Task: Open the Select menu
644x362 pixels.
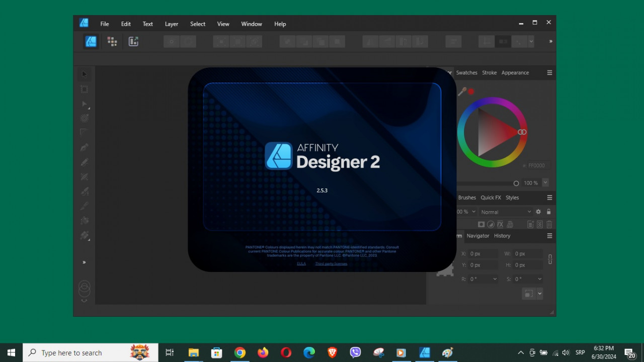Action: (x=198, y=24)
